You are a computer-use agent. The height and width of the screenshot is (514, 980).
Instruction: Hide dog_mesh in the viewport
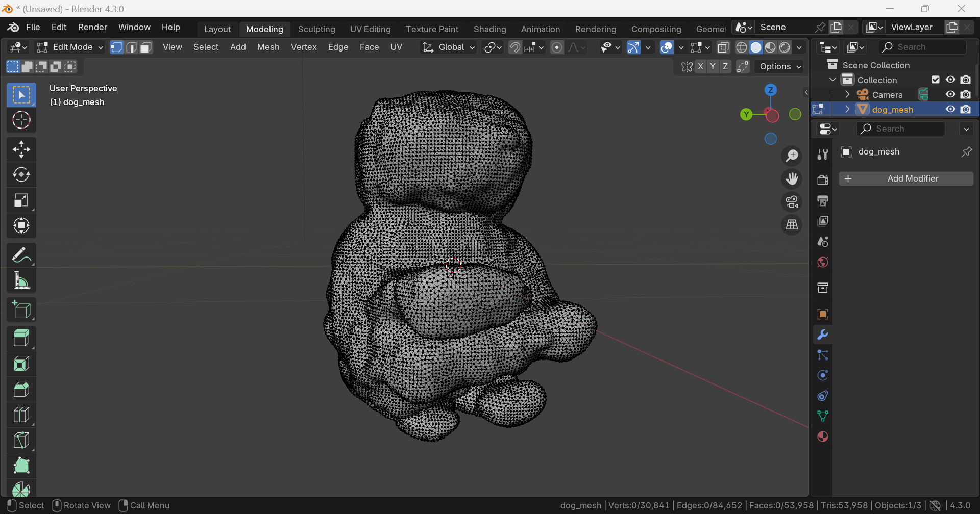tap(950, 110)
